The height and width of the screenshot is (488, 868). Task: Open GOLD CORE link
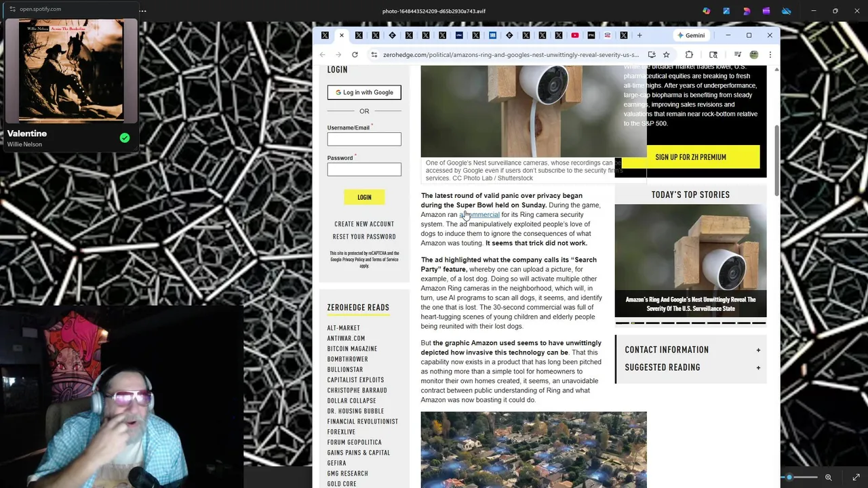point(341,484)
